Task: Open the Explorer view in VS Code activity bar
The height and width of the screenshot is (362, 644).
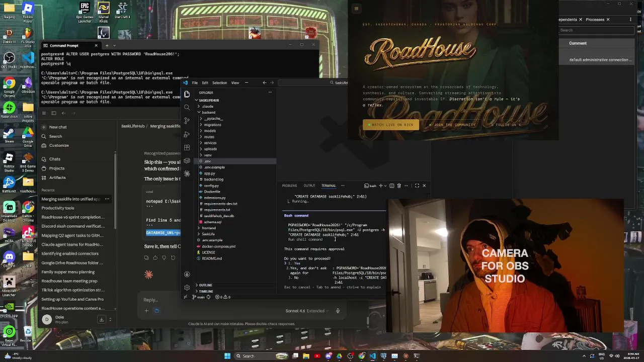Action: click(187, 95)
